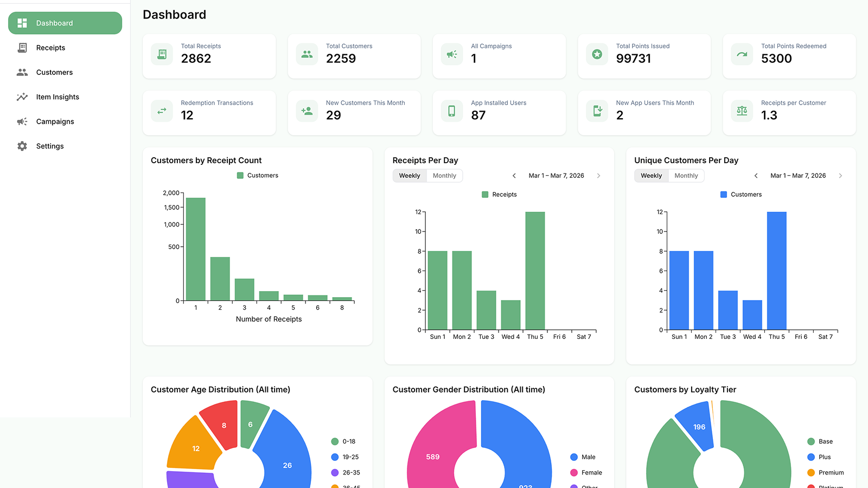
Task: Click the Receipts Per Day date range text
Action: pos(557,176)
